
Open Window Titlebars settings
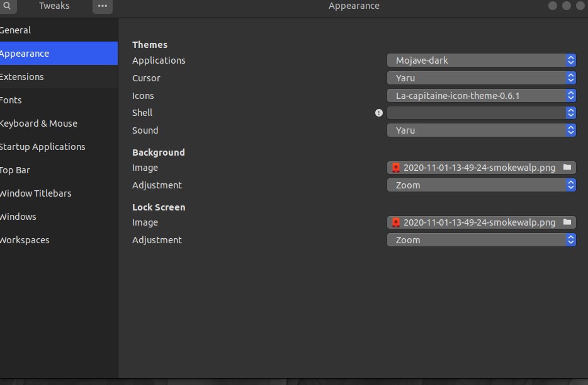[59, 193]
